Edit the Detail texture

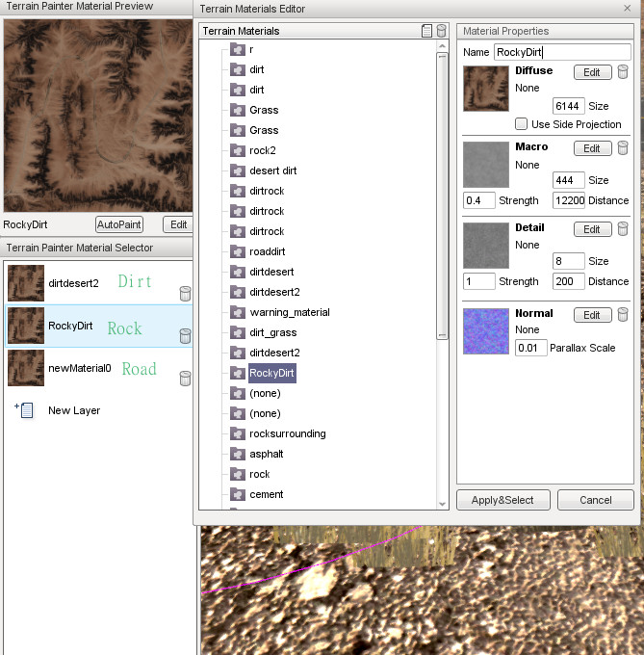coord(592,229)
